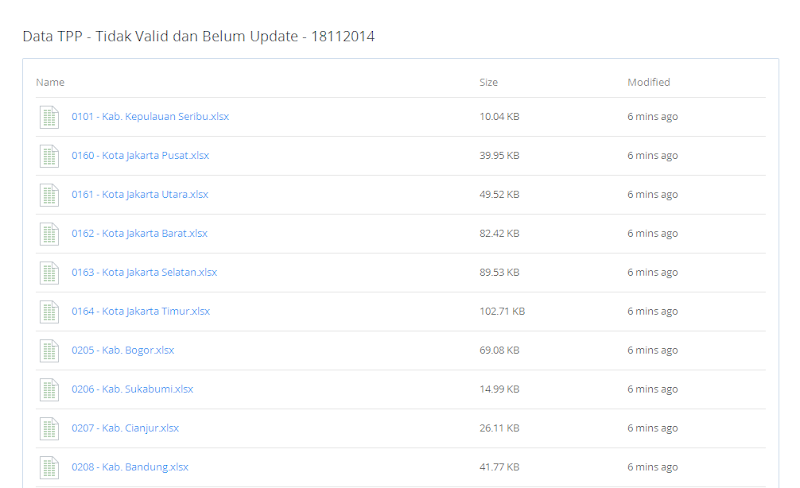Click the 102.71 KB size value
The image size is (800, 488).
[502, 311]
